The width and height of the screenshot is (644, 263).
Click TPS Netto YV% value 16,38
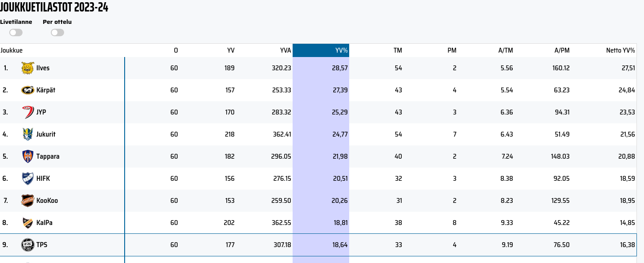[628, 245]
